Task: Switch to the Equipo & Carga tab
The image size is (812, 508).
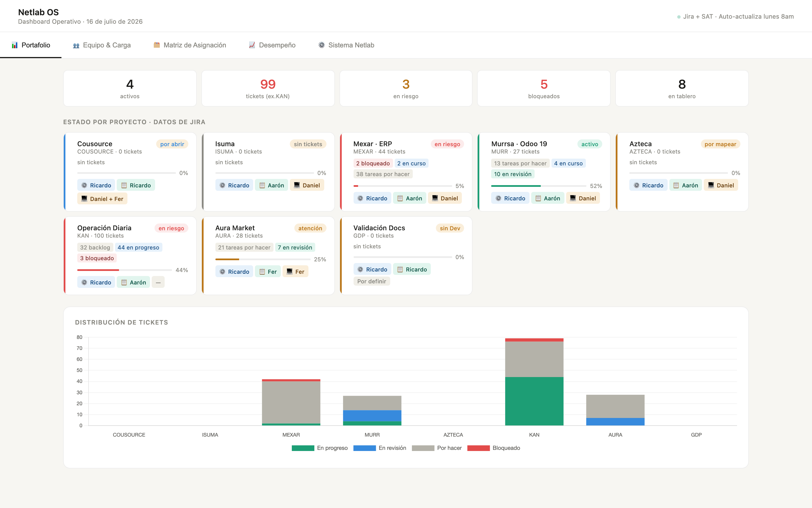Action: pos(102,45)
